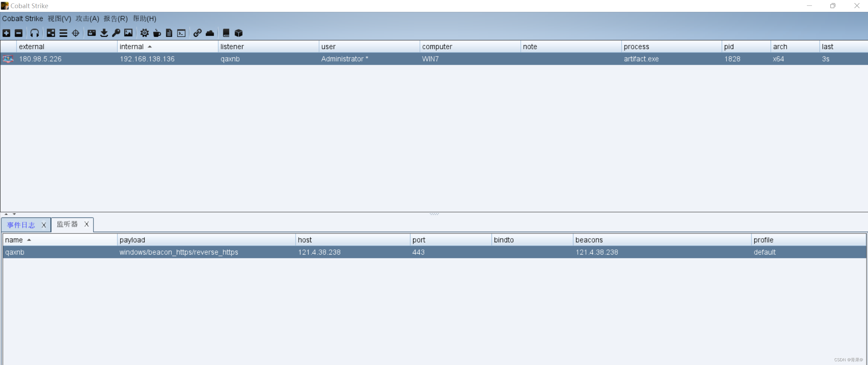Sort sessions by the external column header
This screenshot has height=365, width=868.
(x=67, y=47)
